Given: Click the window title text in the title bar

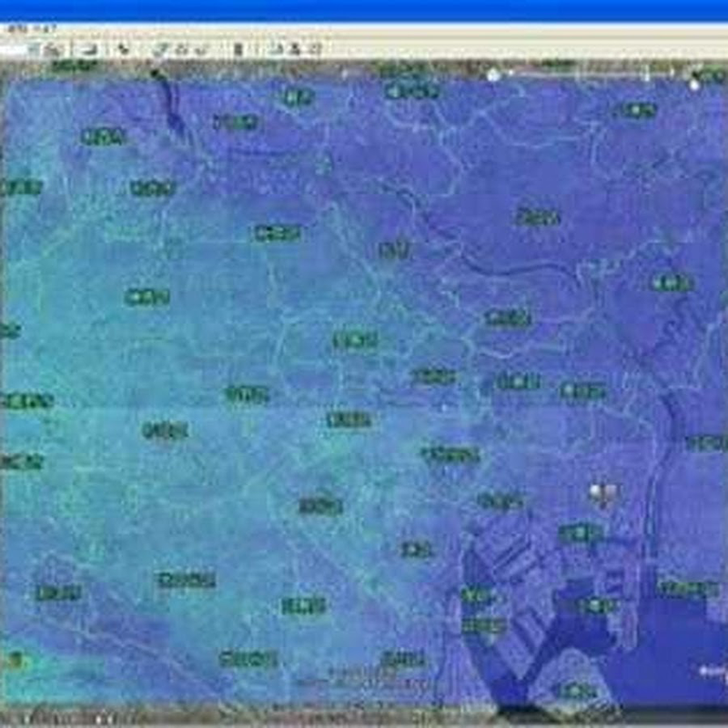Looking at the screenshot, I should click(27, 30).
